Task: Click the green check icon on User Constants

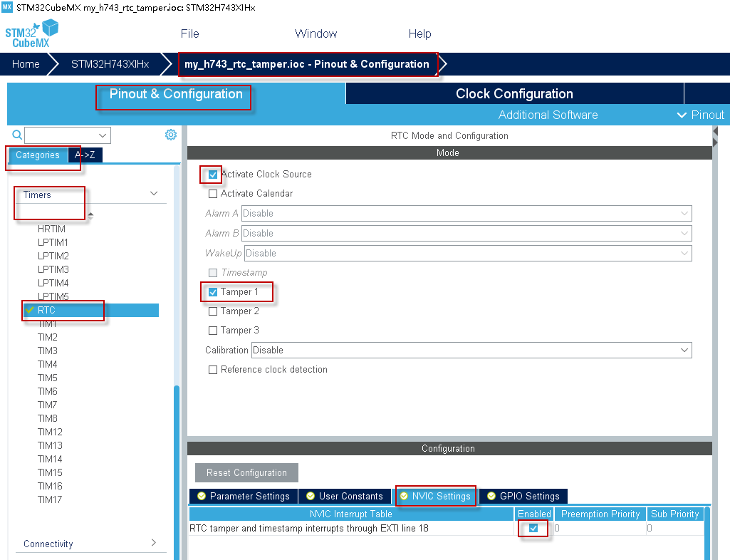Action: pyautogui.click(x=311, y=496)
